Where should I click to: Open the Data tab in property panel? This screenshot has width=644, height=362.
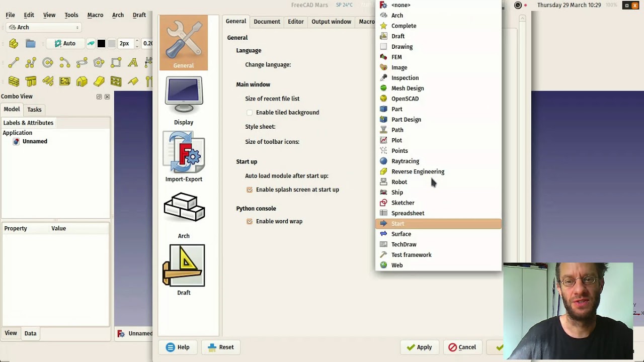click(30, 333)
